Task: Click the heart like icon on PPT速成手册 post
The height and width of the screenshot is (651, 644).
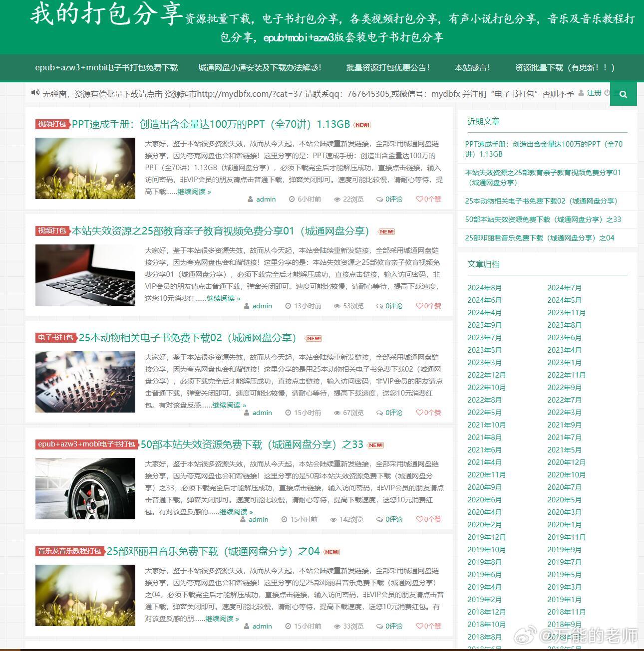Action: click(x=419, y=199)
